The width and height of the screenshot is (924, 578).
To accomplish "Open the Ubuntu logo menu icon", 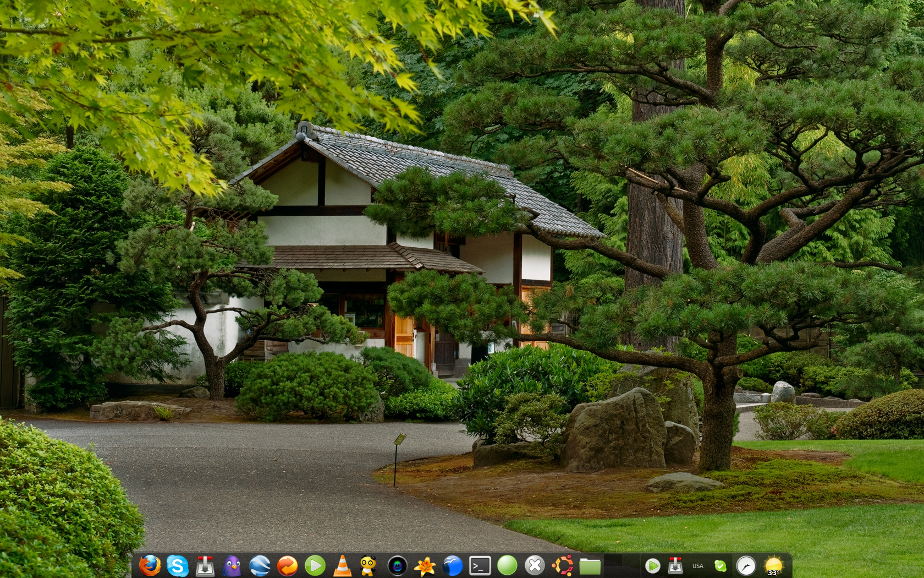I will pyautogui.click(x=562, y=565).
